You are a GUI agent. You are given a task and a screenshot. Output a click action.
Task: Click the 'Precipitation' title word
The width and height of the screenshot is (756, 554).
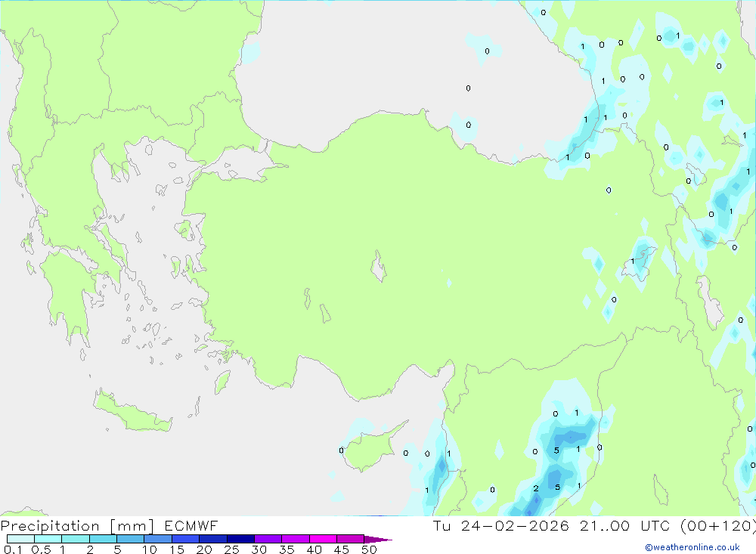tap(50, 526)
